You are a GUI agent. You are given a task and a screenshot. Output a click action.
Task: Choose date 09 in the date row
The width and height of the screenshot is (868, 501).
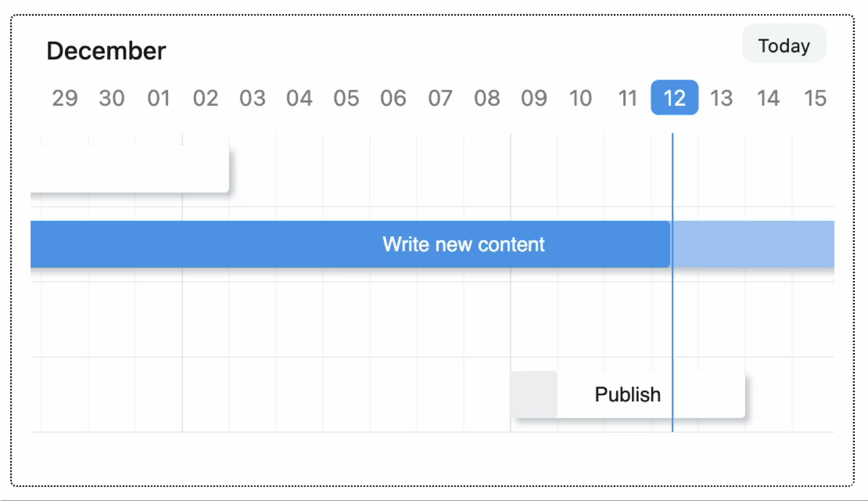(534, 98)
